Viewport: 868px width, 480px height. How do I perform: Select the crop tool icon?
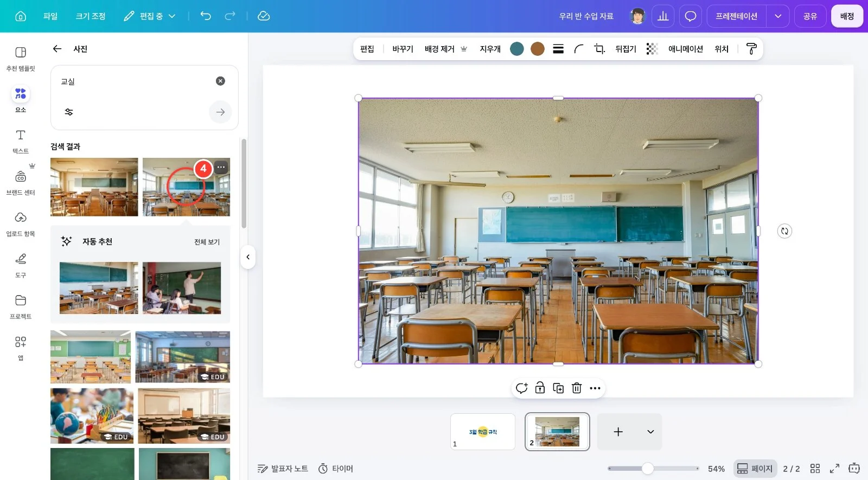pos(599,49)
